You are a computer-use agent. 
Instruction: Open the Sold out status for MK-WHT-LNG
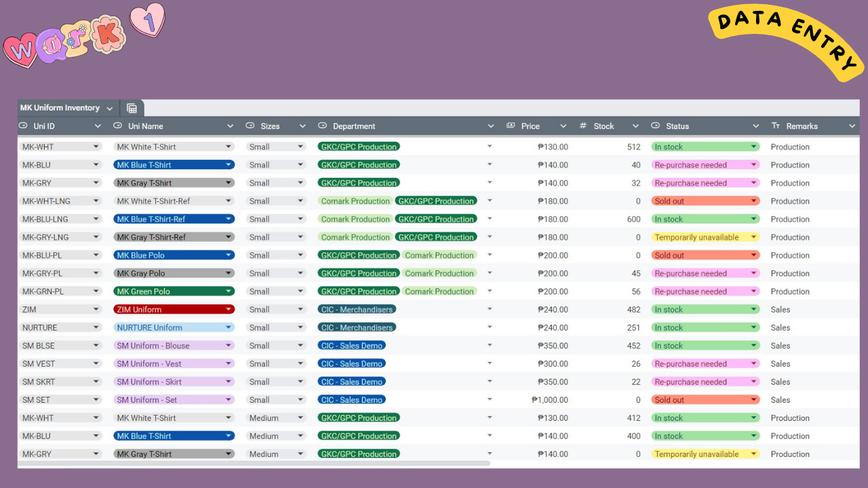pos(705,201)
